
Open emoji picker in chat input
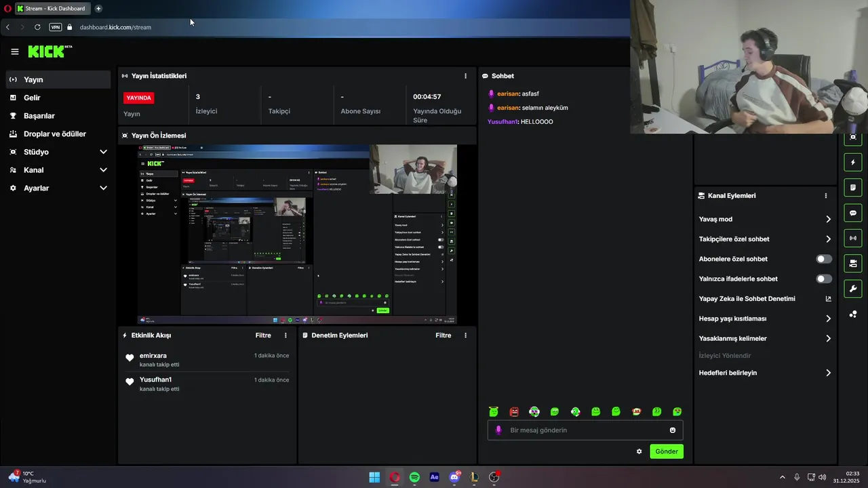(673, 430)
